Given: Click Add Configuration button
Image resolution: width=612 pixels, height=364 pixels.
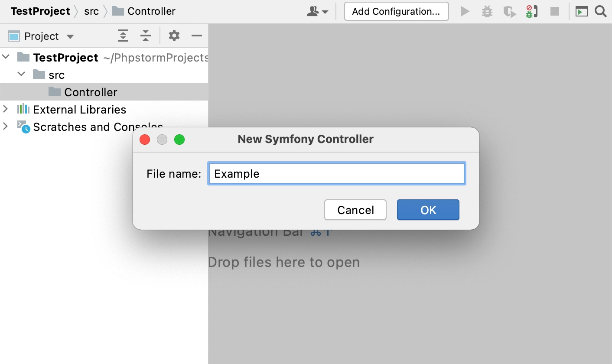Looking at the screenshot, I should pyautogui.click(x=396, y=11).
